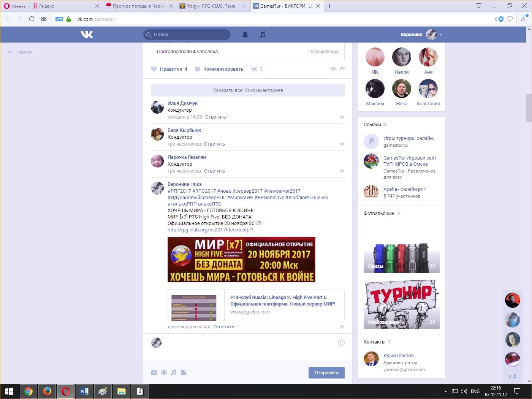Attach an audio track to comment
Viewport: 532px width, 399px height.
click(174, 372)
